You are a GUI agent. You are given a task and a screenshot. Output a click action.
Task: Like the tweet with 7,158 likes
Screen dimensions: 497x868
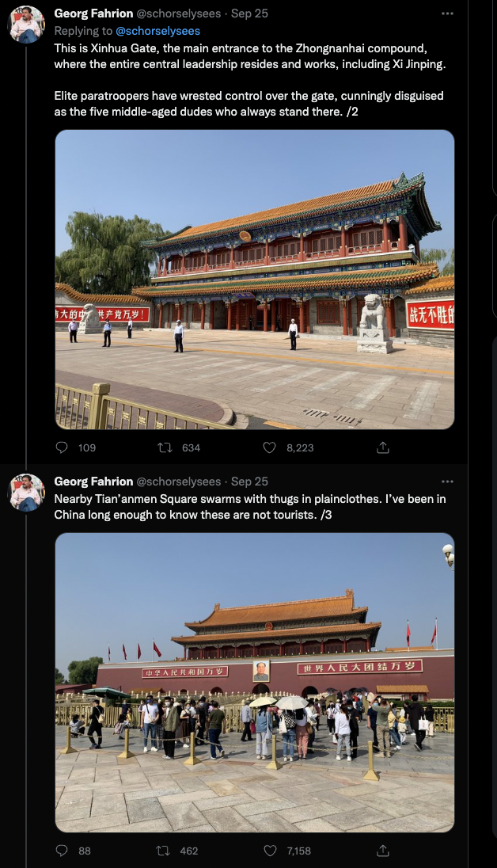(x=270, y=851)
